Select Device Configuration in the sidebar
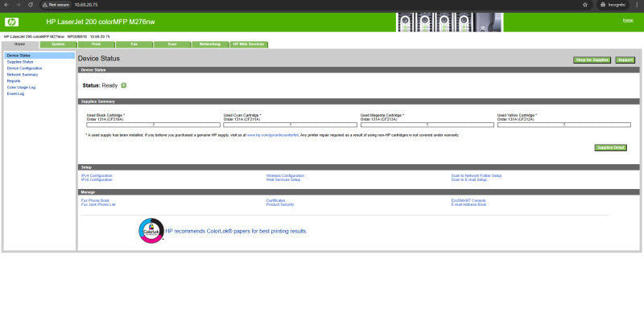Screen dimensions: 644x329 pyautogui.click(x=24, y=68)
